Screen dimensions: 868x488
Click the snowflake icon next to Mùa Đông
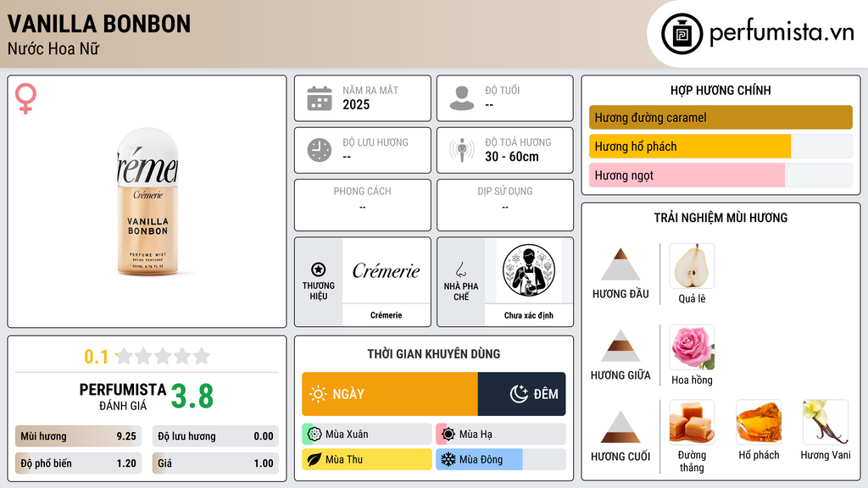[x=448, y=459]
